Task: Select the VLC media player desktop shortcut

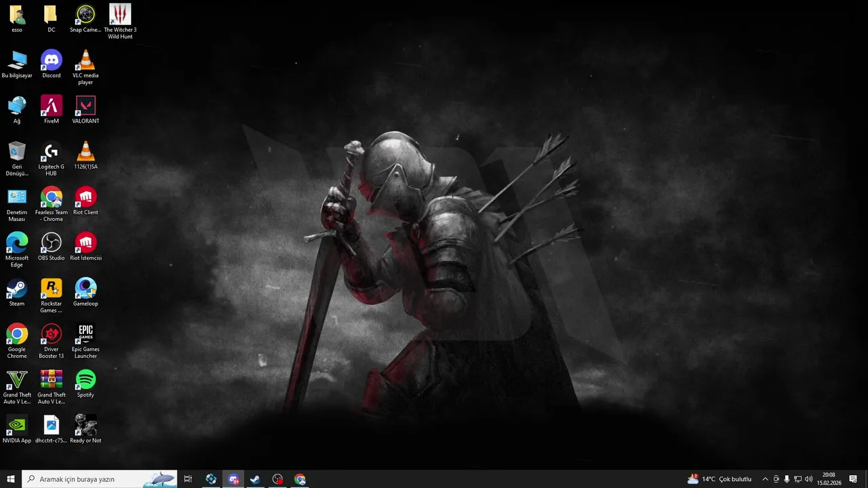Action: coord(85,68)
